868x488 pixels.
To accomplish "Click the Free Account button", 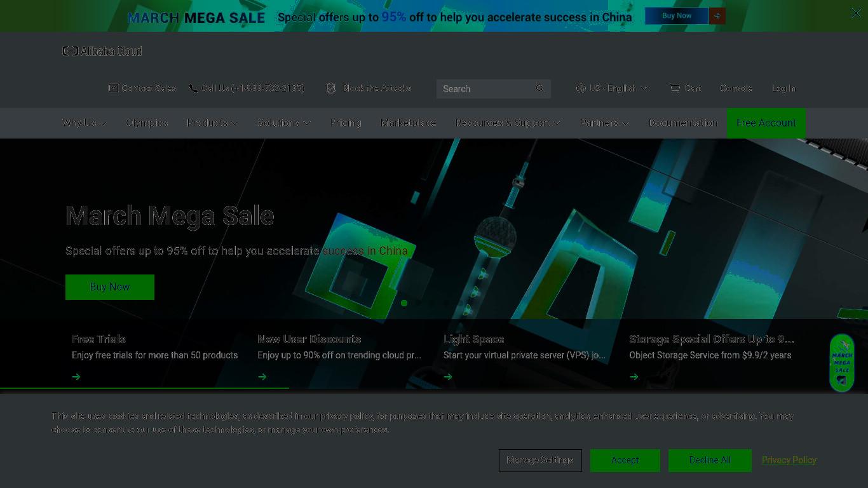I will [766, 123].
